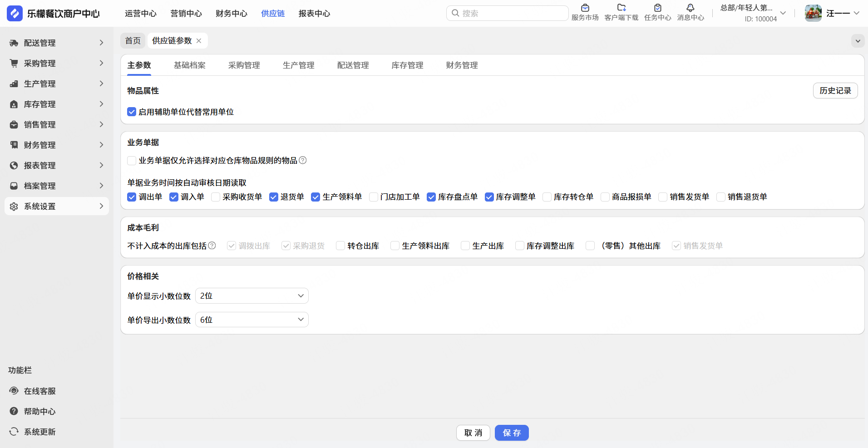Click the 保存 save button
This screenshot has width=868, height=448.
511,433
